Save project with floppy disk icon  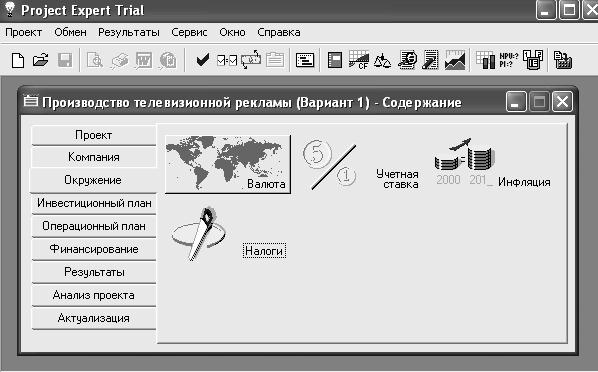[x=65, y=60]
